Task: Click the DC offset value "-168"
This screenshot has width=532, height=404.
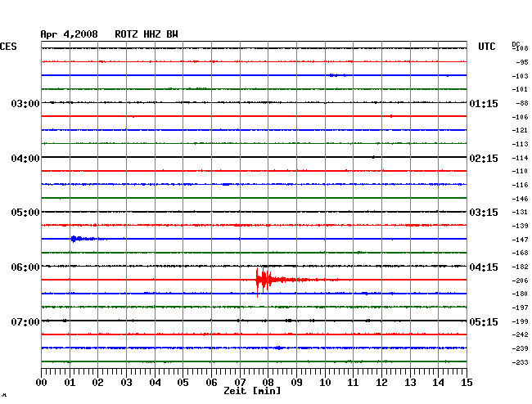Action: (520, 253)
